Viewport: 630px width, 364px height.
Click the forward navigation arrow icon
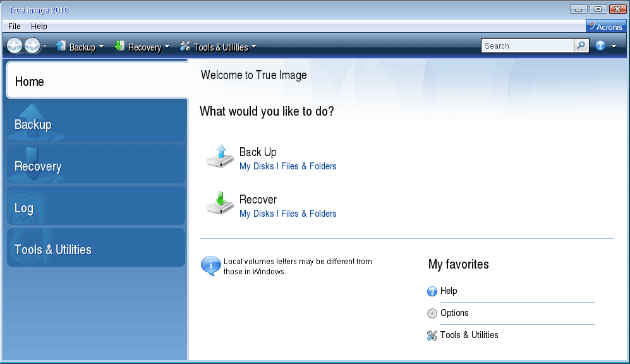coord(32,46)
